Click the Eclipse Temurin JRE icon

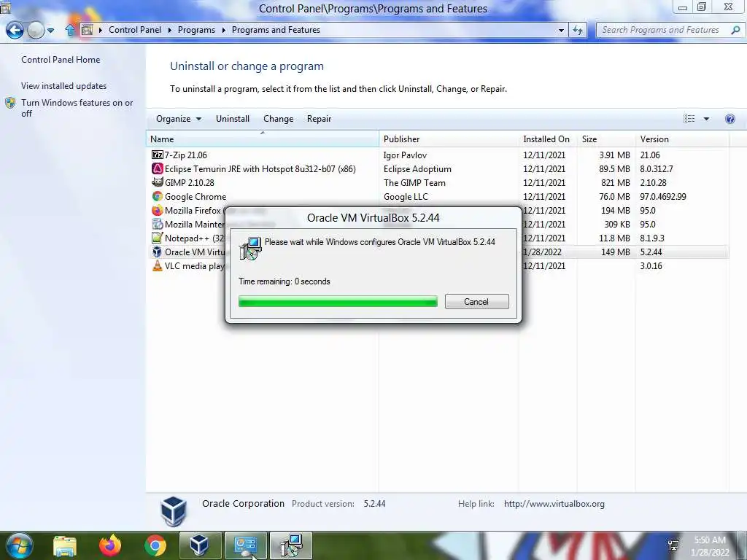[x=158, y=168]
